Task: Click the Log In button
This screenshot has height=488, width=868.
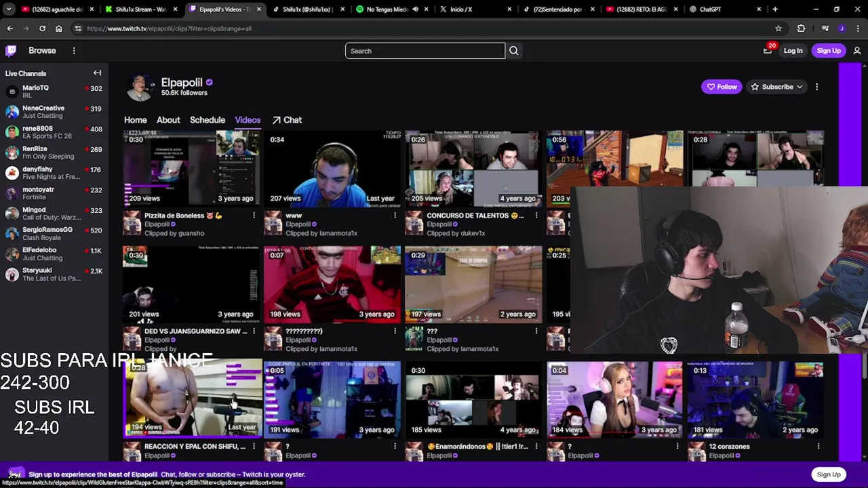Action: coord(793,51)
